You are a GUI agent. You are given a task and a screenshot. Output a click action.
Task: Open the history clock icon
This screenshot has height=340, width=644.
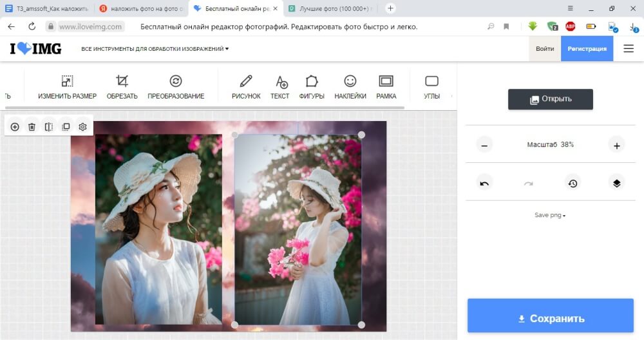573,183
